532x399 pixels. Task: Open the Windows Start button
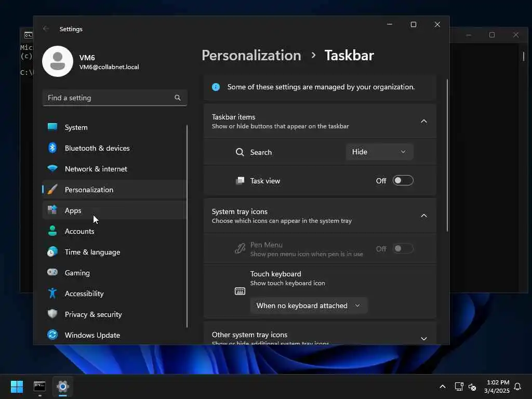[x=17, y=387]
